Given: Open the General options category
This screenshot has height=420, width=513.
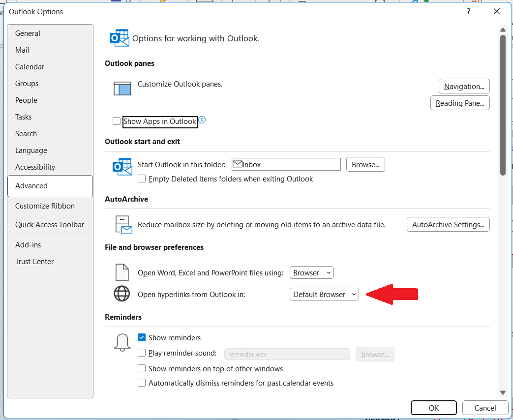Looking at the screenshot, I should tap(50, 33).
